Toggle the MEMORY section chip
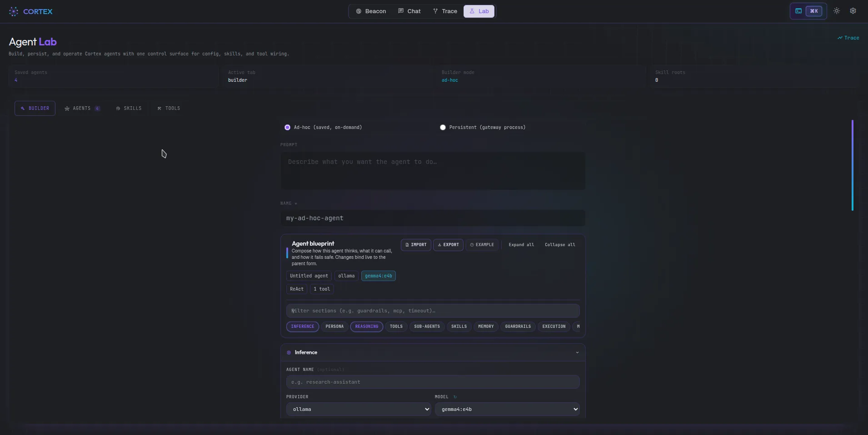 [x=486, y=326]
